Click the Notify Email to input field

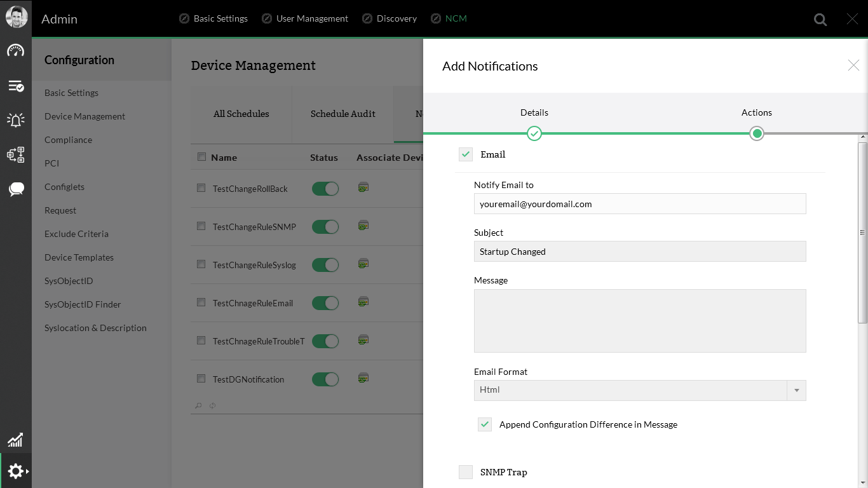point(640,203)
